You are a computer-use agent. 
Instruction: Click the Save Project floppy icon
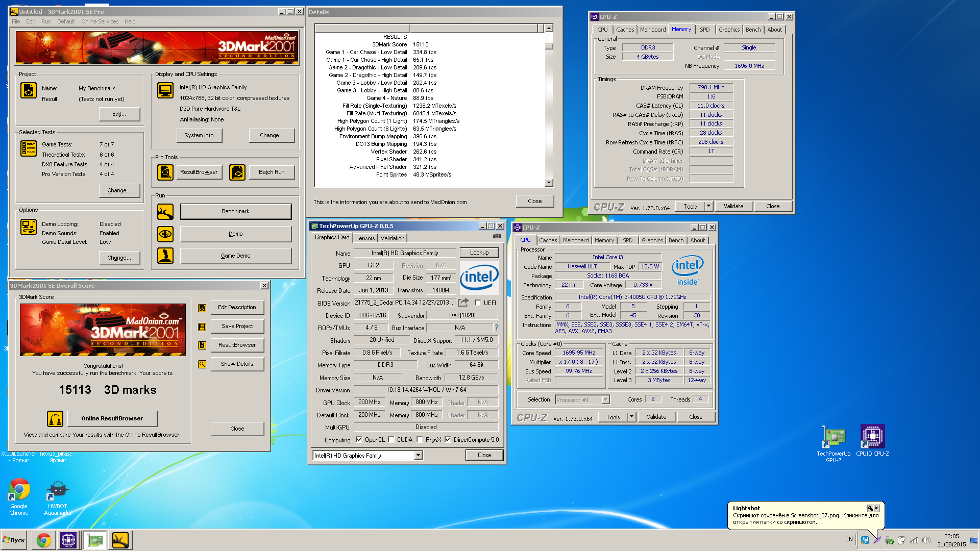[x=202, y=327]
